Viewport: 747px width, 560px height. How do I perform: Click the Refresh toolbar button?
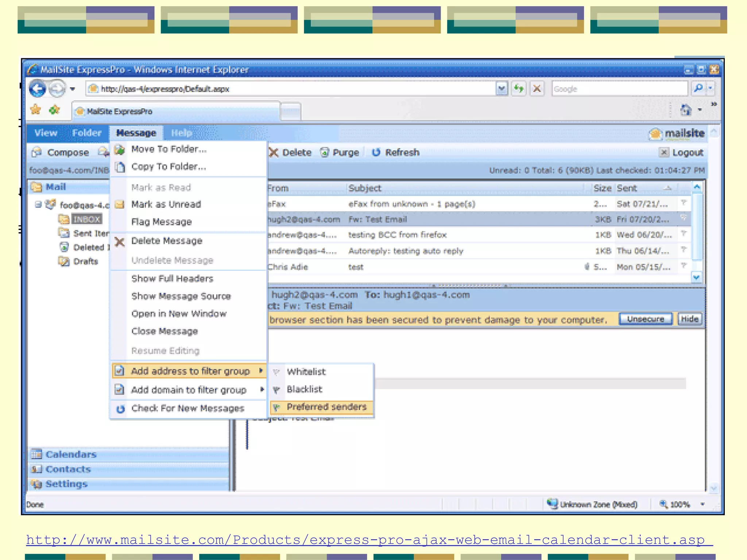(396, 152)
